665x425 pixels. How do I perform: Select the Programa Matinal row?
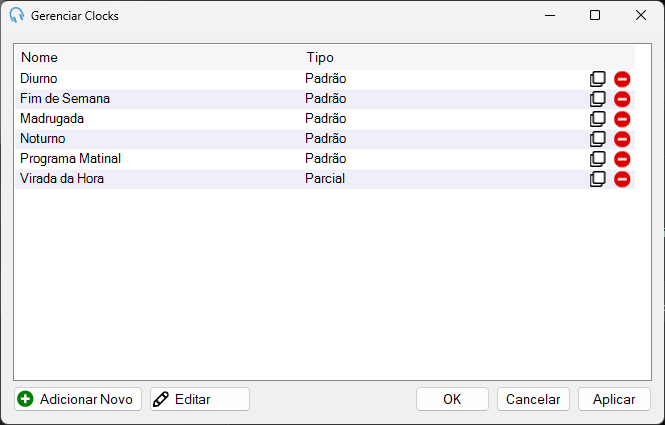click(x=325, y=159)
